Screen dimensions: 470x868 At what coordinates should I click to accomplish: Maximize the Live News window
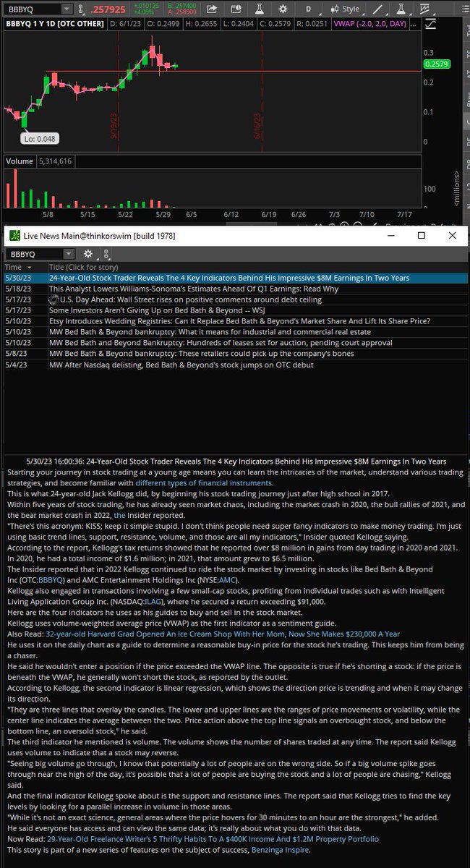422,236
